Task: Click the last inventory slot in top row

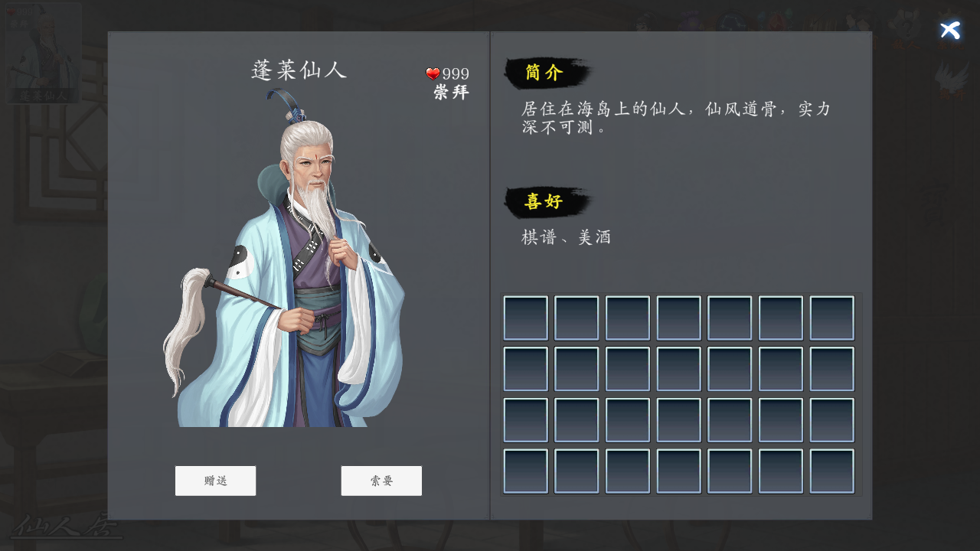Action: (832, 318)
